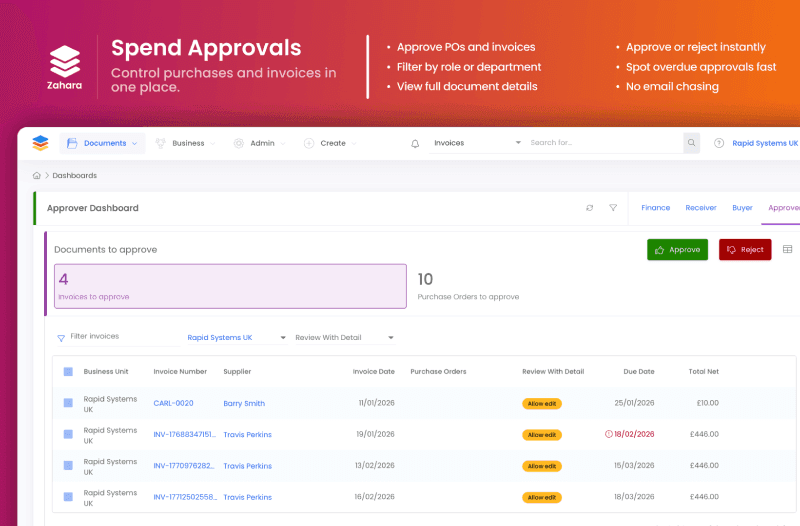Open the Rapid Systems UK business unit dropdown
This screenshot has width=800, height=526.
[237, 337]
